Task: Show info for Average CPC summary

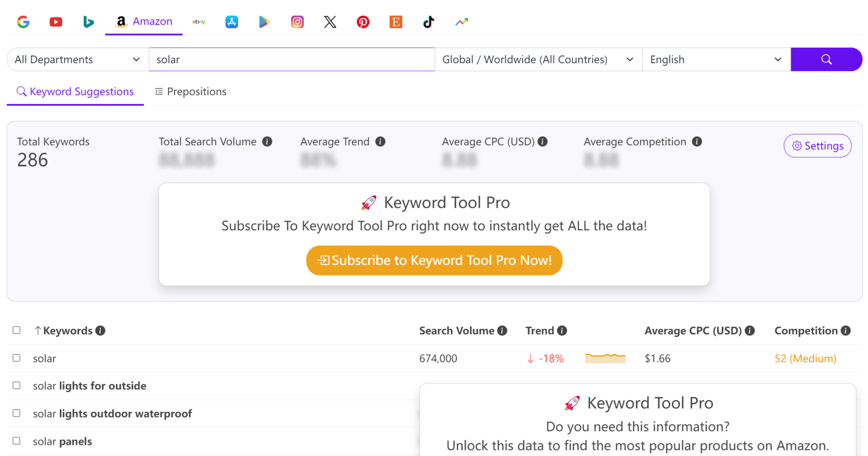Action: tap(542, 142)
